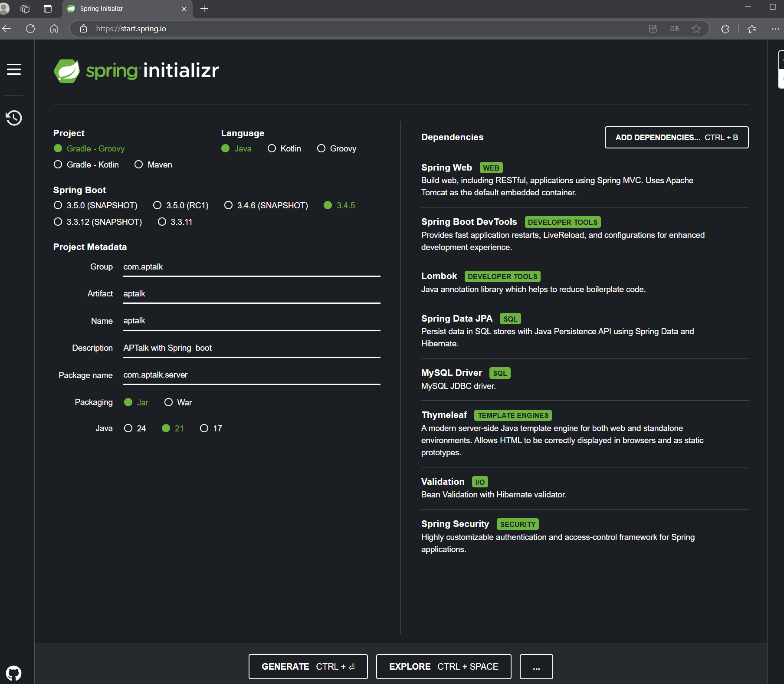The height and width of the screenshot is (684, 784).
Task: Open the history clock icon in sidebar
Action: (14, 118)
